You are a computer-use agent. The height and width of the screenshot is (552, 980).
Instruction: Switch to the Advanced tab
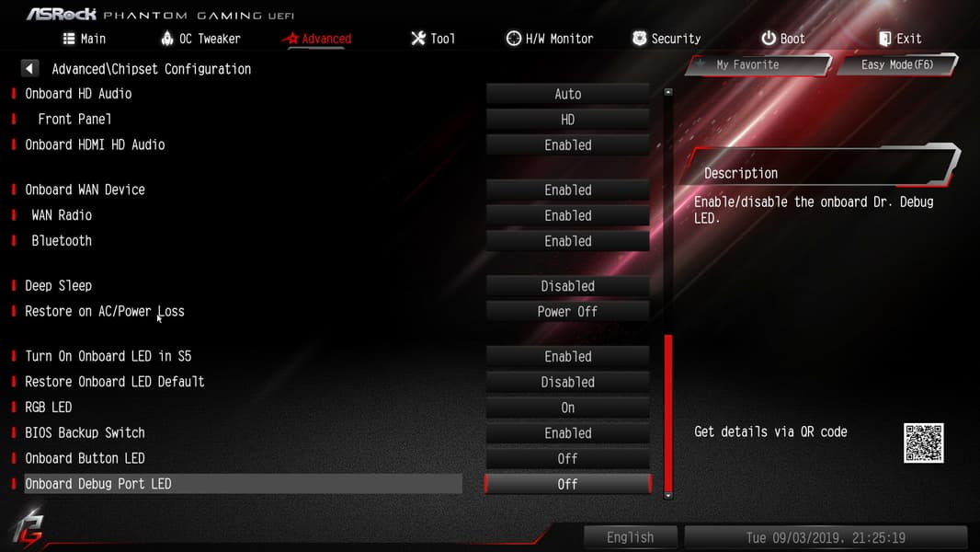317,39
